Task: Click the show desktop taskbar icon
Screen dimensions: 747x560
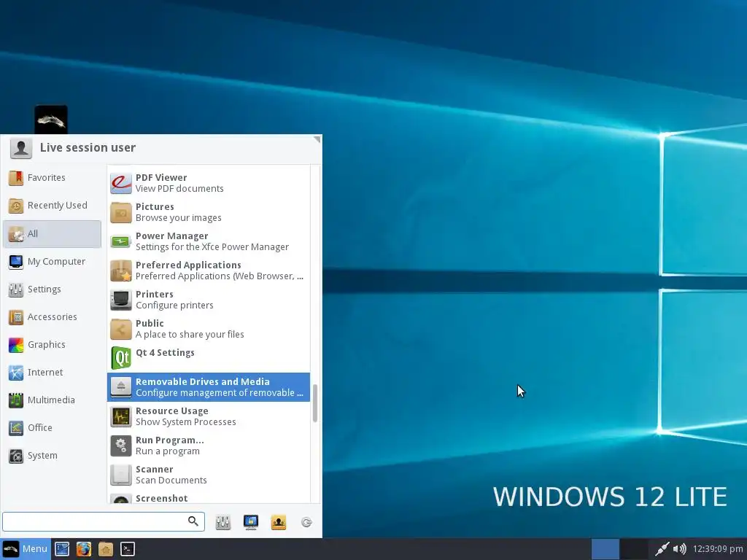Action: 62,549
